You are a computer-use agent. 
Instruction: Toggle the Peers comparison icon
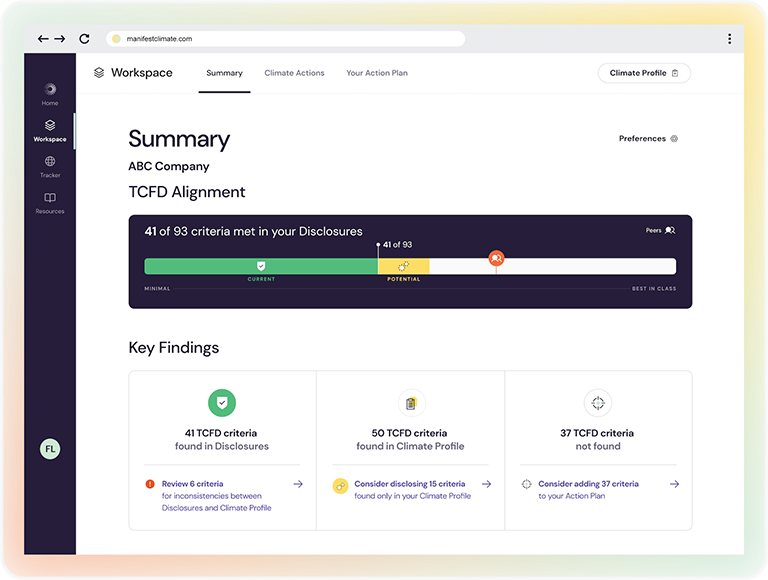click(670, 230)
